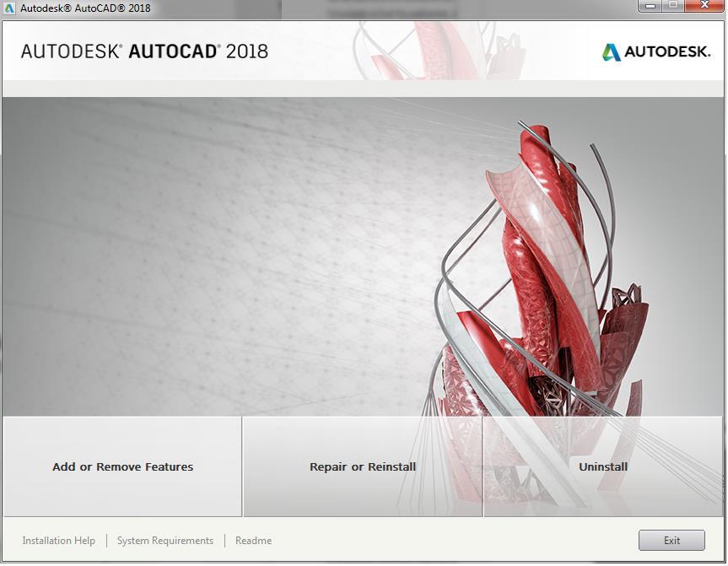Click the Autodesk logo in header
The width and height of the screenshot is (728, 566).
click(656, 51)
